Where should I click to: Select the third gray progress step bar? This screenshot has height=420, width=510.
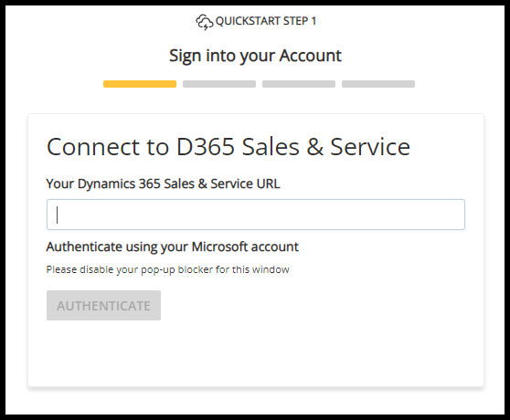pos(299,84)
